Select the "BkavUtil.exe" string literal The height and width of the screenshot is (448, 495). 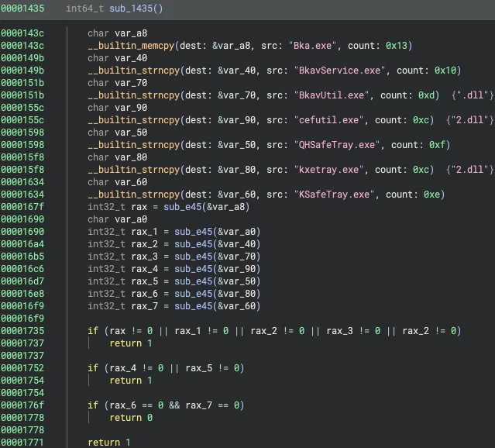coord(332,95)
